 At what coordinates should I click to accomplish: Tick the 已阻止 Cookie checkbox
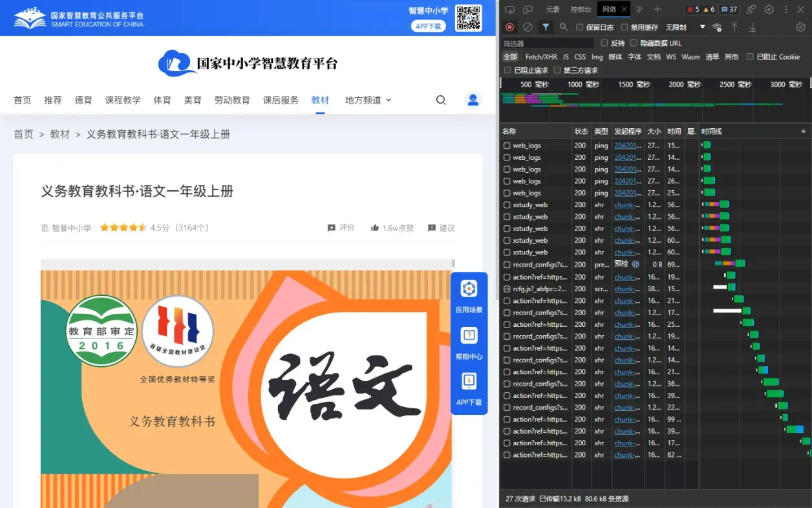tap(750, 57)
